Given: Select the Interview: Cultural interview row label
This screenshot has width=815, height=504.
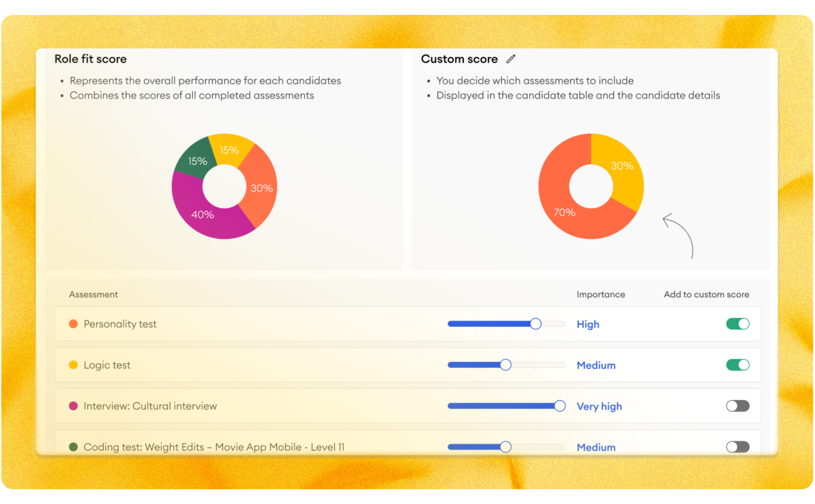Looking at the screenshot, I should 150,406.
